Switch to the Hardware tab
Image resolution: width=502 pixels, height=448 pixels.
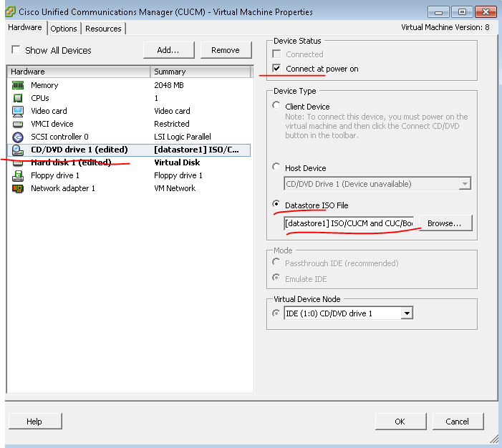pyautogui.click(x=25, y=27)
